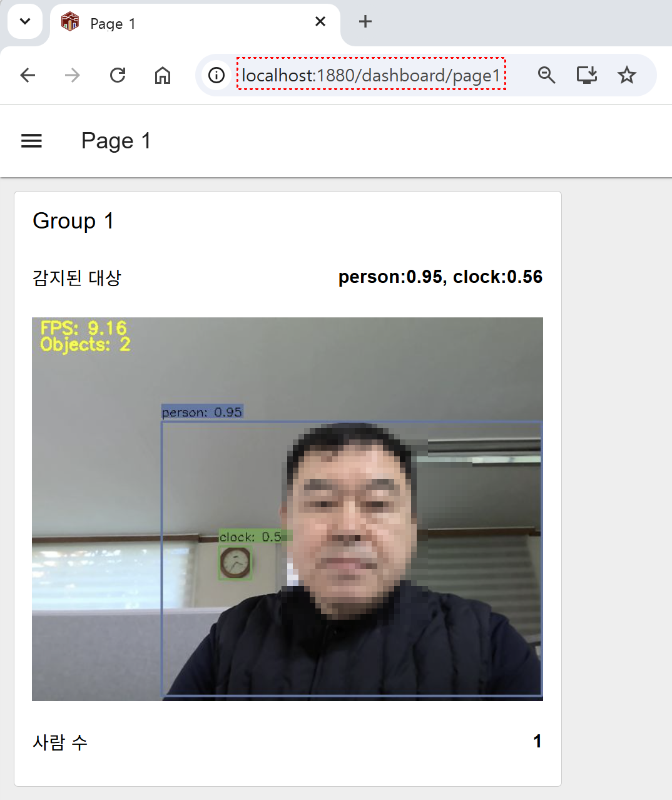
Task: Click the browser back arrow
Action: 28,76
